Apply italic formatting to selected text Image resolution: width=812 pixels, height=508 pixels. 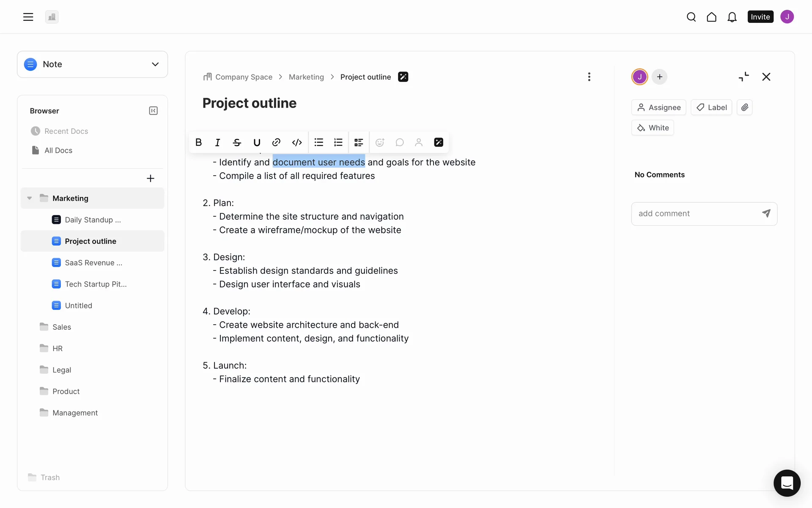[x=217, y=142]
